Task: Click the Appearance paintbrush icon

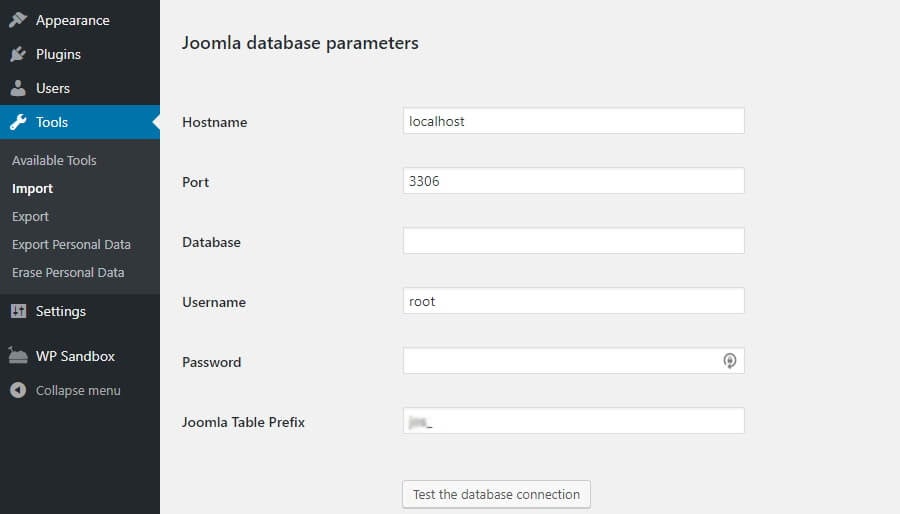Action: coord(18,20)
